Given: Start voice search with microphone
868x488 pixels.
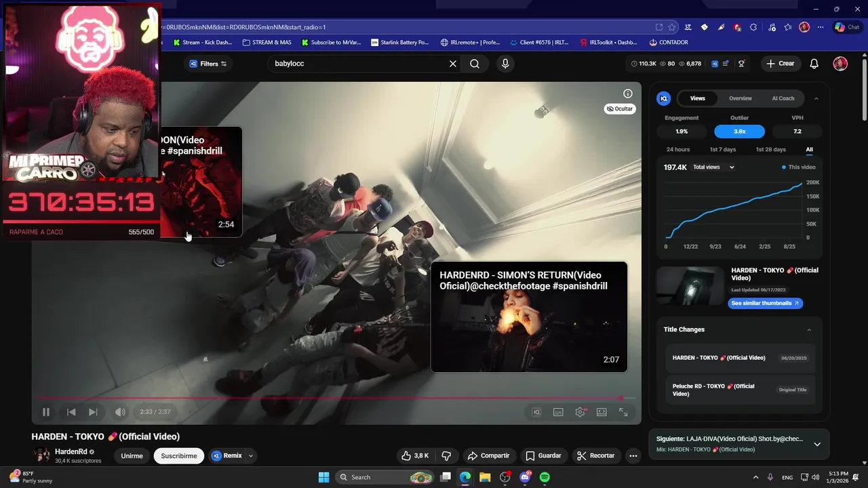Looking at the screenshot, I should pos(505,64).
